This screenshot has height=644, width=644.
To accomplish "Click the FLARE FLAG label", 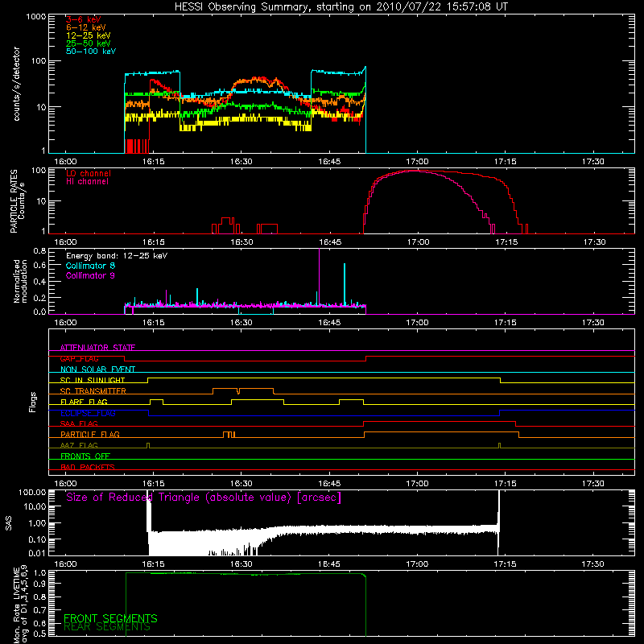I will click(x=84, y=402).
